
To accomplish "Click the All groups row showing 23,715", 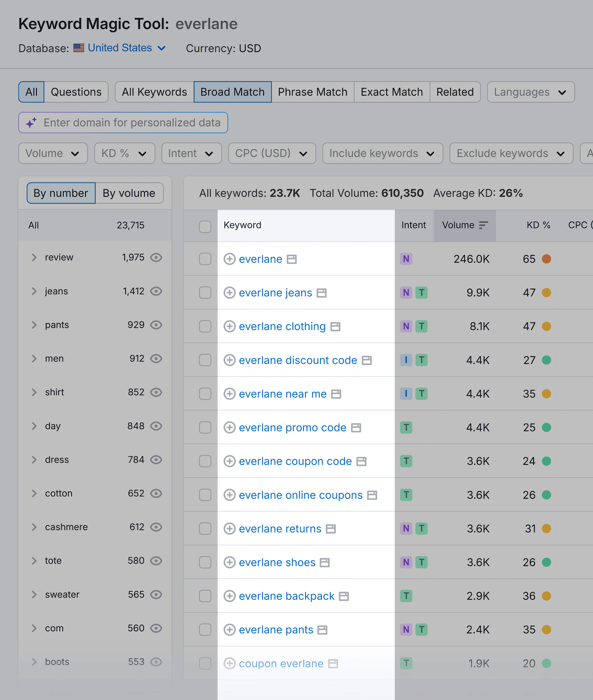I will (95, 225).
